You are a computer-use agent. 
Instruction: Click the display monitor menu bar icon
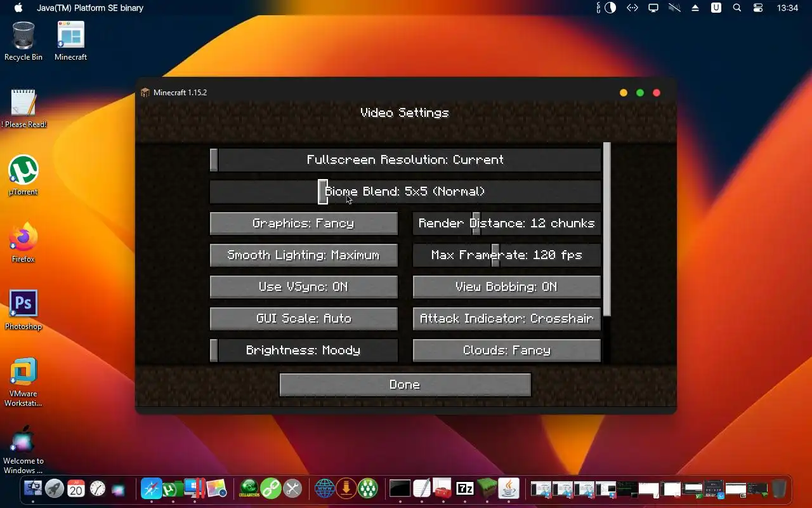coord(653,8)
